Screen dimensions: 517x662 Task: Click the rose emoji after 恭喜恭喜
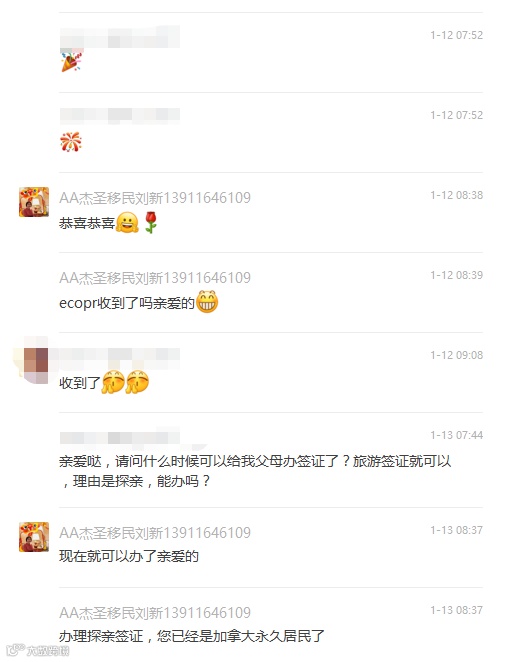[x=151, y=222]
